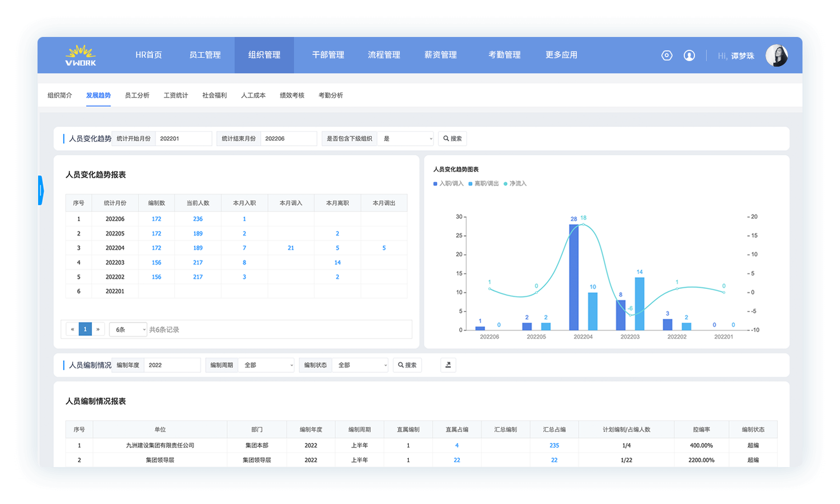The image size is (840, 504).
Task: Click 本月调入 21 link for 202204
Action: pyautogui.click(x=291, y=248)
